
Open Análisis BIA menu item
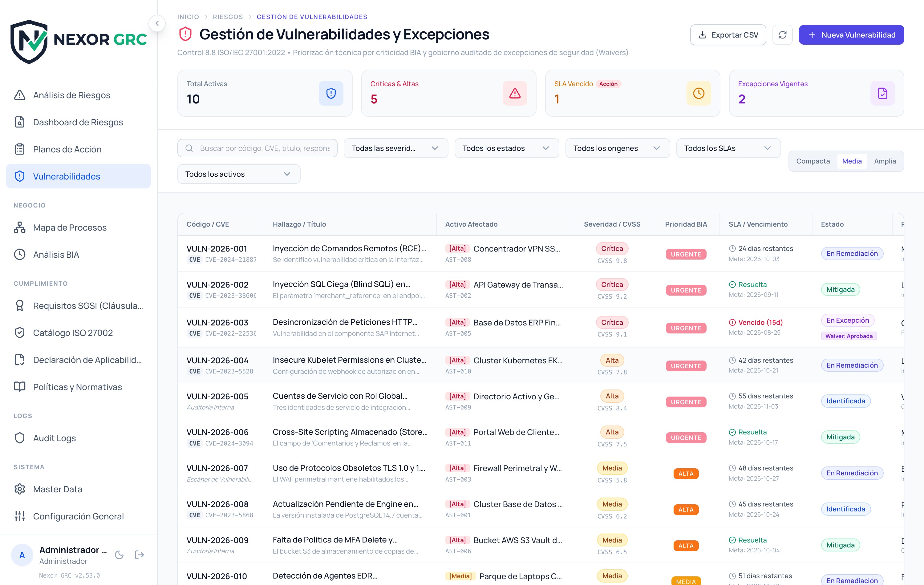click(x=79, y=255)
